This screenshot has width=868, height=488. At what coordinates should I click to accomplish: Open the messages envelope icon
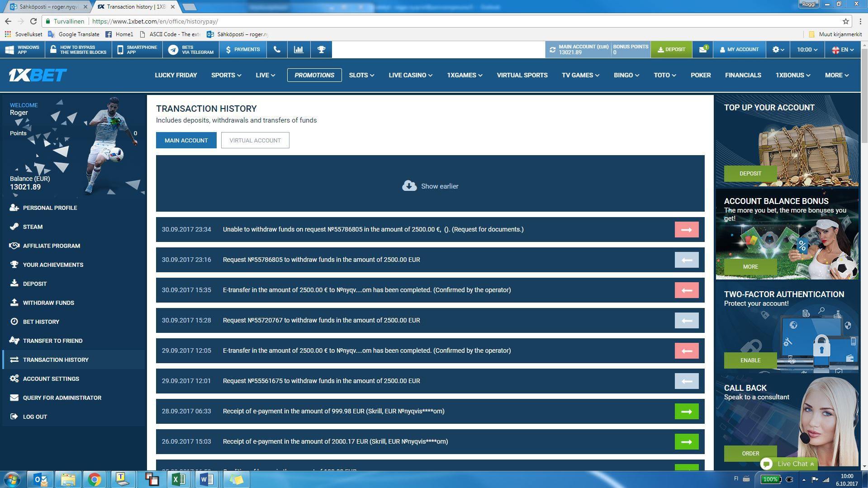(x=703, y=49)
